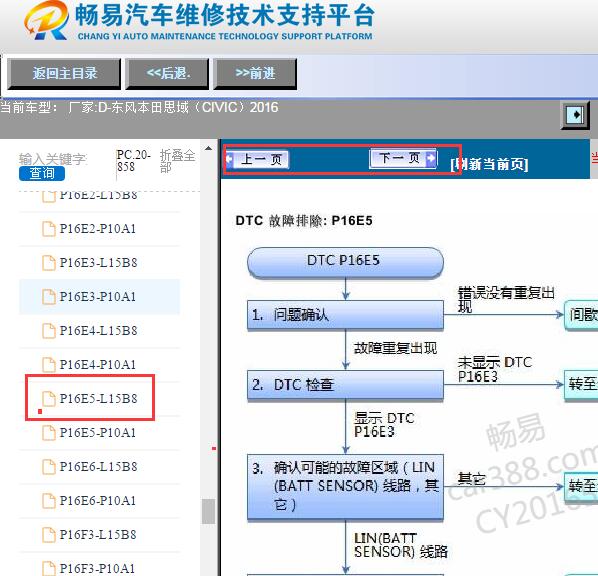
Task: Open tree item P16F3-L15B8
Action: (x=99, y=534)
